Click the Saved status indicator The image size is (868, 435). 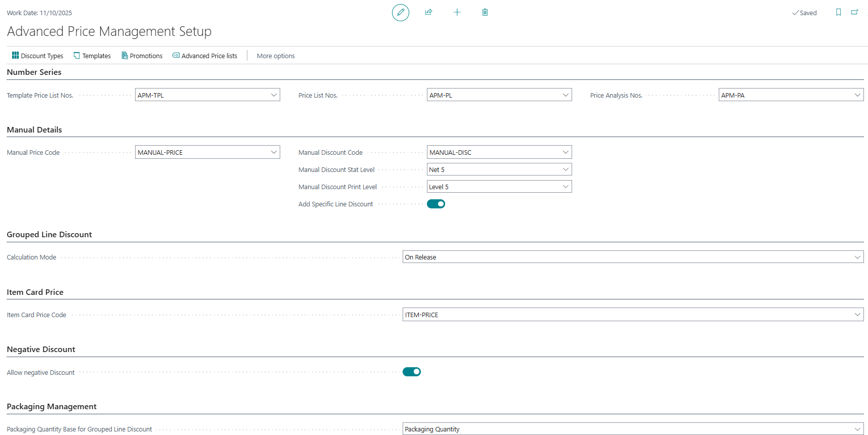tap(804, 13)
